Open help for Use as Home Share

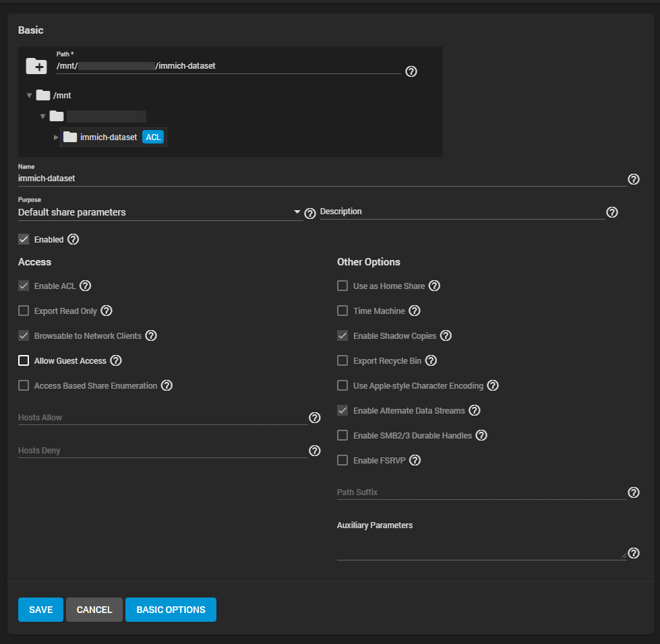pyautogui.click(x=435, y=286)
